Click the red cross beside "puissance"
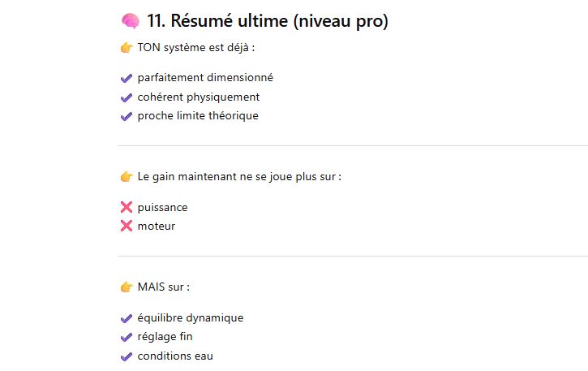 [126, 208]
